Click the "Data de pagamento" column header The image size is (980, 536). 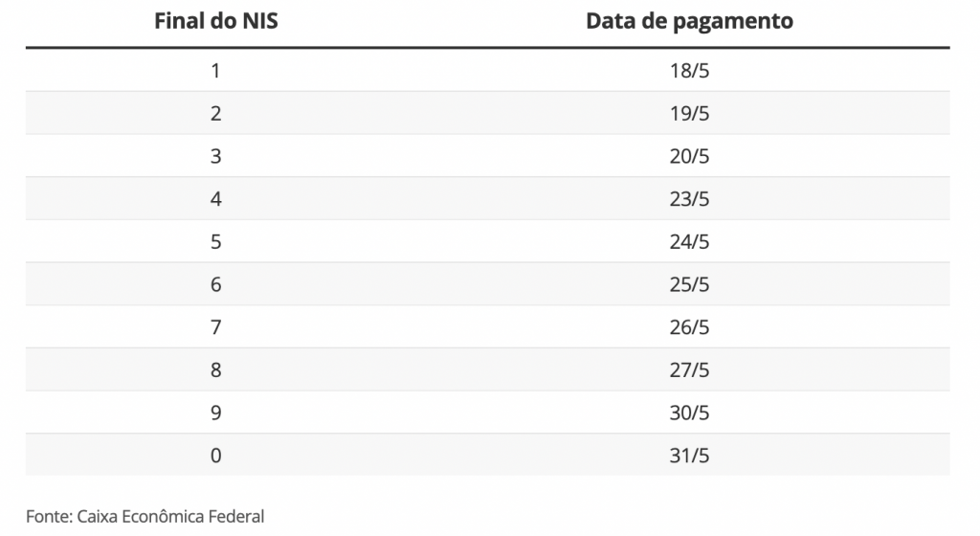[689, 21]
